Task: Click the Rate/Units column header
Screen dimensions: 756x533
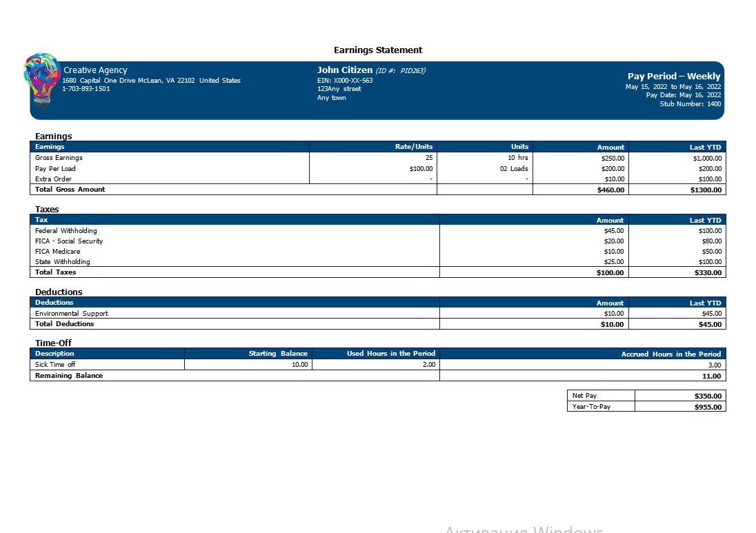Action: [414, 146]
